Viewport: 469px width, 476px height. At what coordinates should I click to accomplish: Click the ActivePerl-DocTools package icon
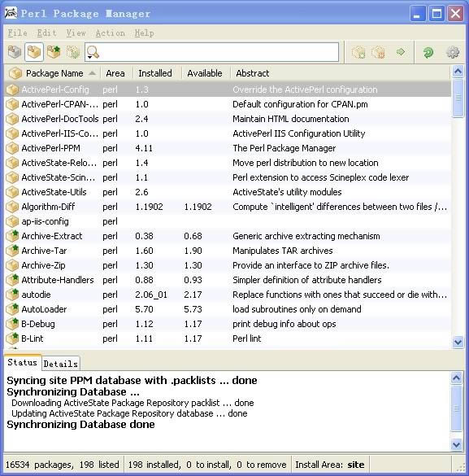[x=12, y=119]
